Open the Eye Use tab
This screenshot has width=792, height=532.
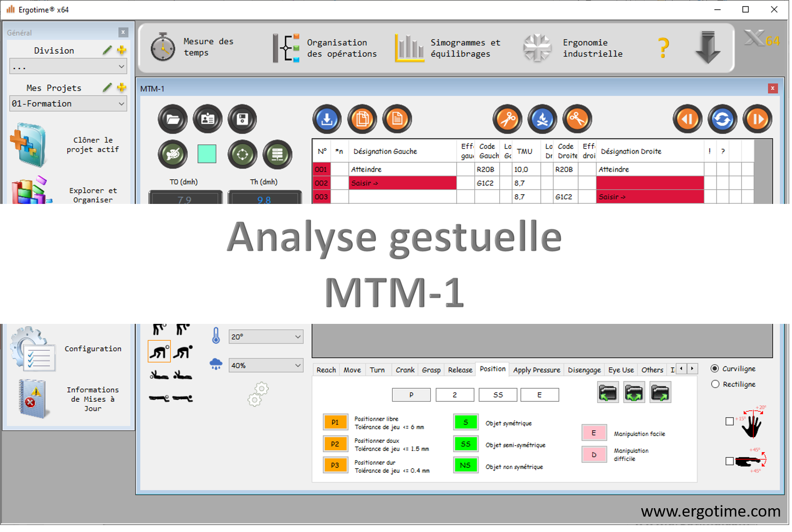(x=621, y=370)
